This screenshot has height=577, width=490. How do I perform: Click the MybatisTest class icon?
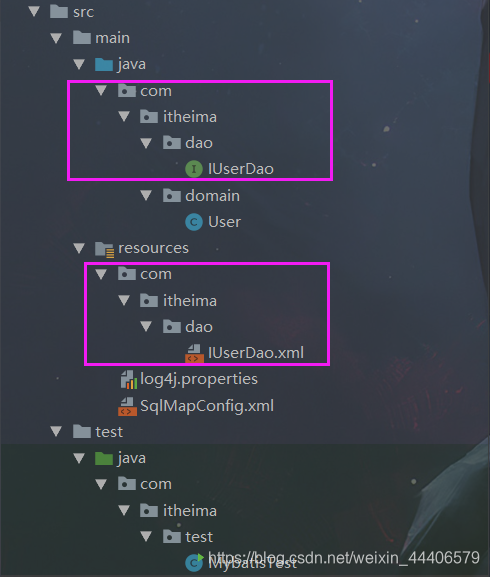194,563
